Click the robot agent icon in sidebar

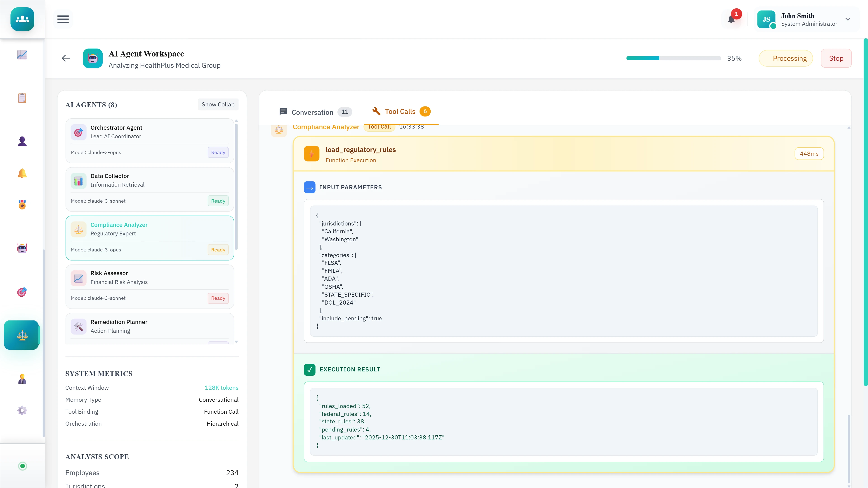(22, 248)
